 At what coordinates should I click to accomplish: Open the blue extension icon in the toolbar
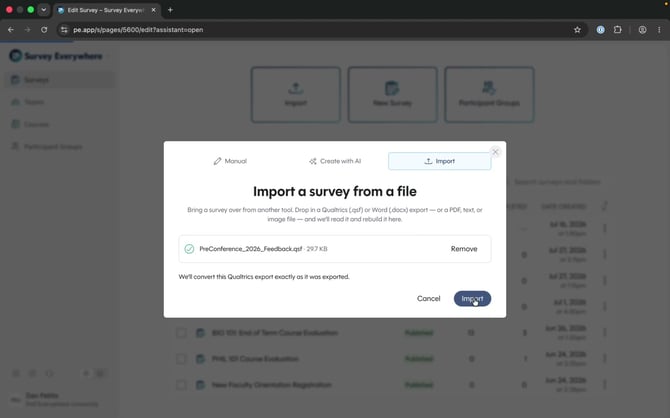click(600, 29)
